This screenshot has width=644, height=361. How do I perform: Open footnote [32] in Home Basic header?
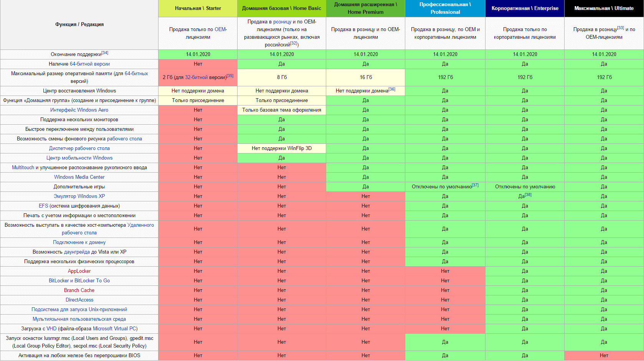294,43
